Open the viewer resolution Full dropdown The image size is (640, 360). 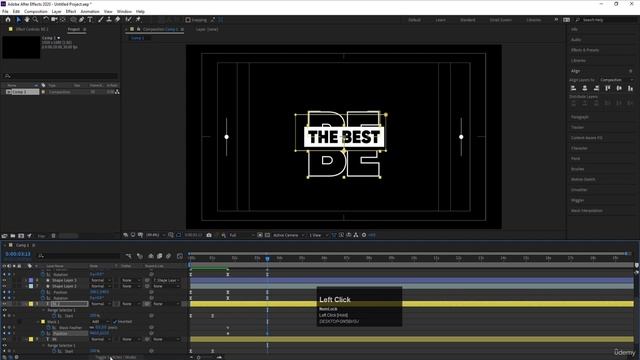pos(241,235)
